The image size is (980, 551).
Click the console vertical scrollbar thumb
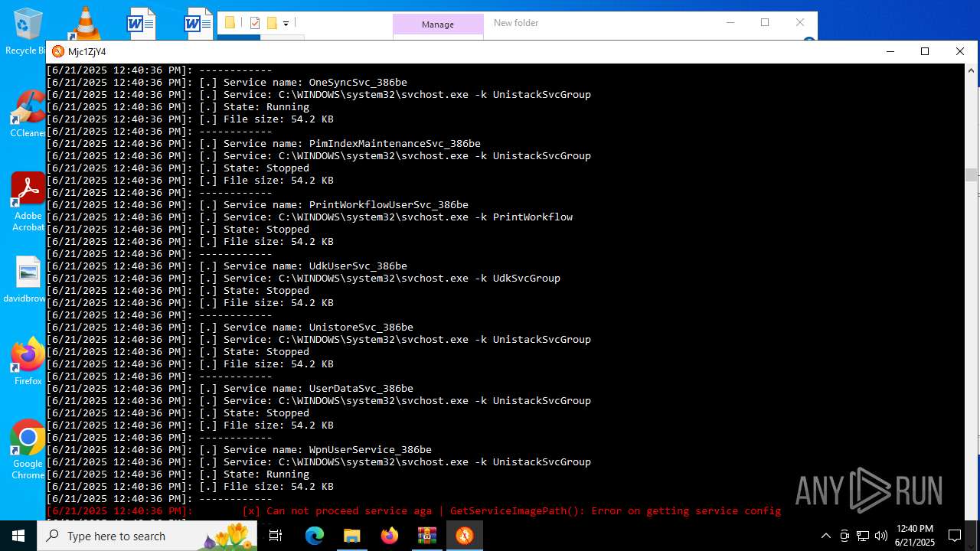coord(972,174)
